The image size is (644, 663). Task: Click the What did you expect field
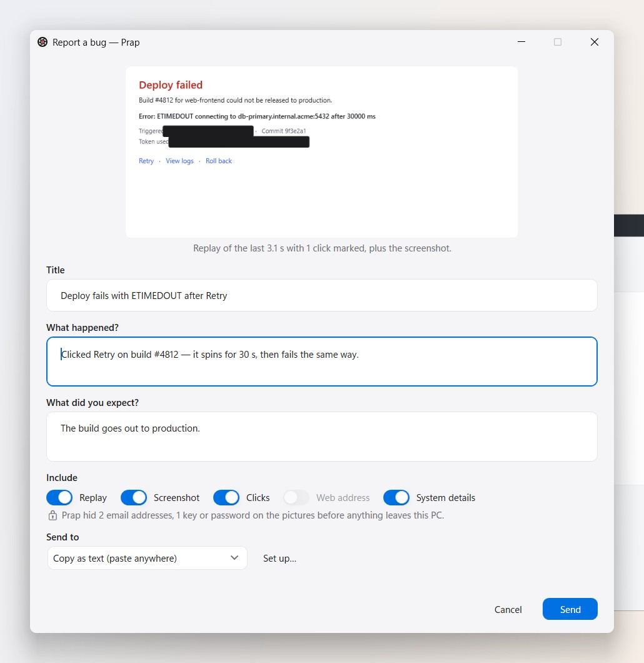coord(322,437)
